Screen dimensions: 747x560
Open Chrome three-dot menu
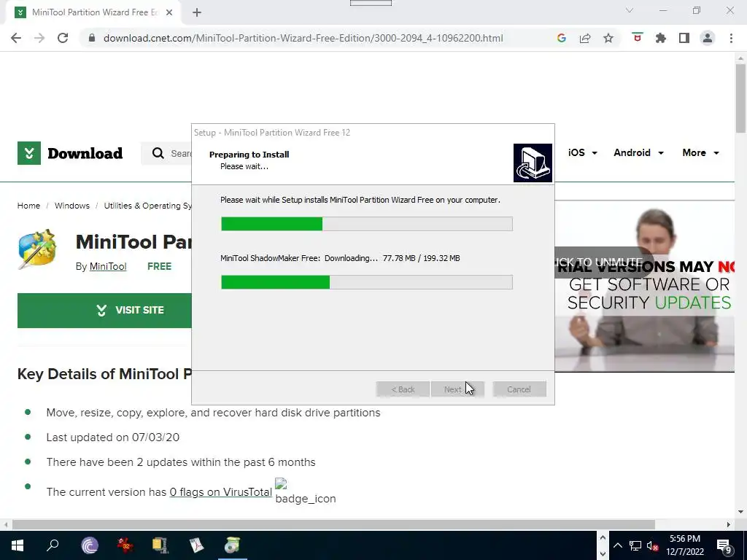tap(731, 38)
